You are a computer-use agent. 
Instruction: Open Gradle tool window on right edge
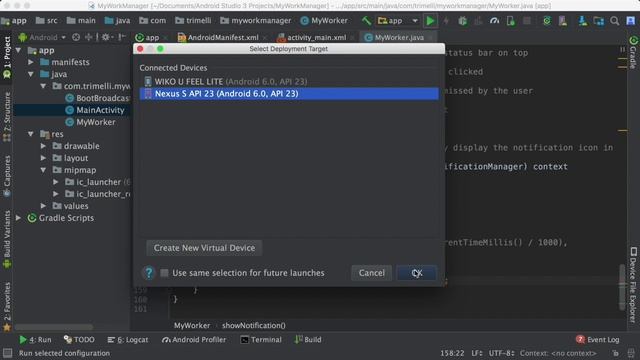[633, 52]
